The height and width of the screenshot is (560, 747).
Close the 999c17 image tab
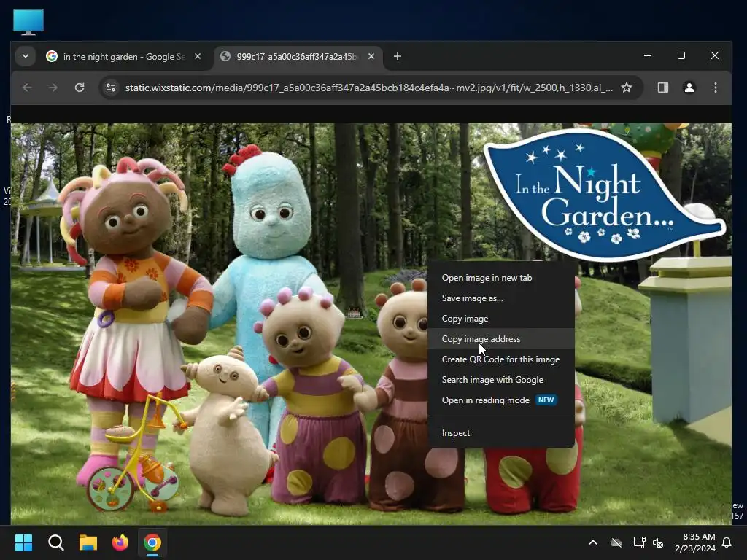(371, 57)
